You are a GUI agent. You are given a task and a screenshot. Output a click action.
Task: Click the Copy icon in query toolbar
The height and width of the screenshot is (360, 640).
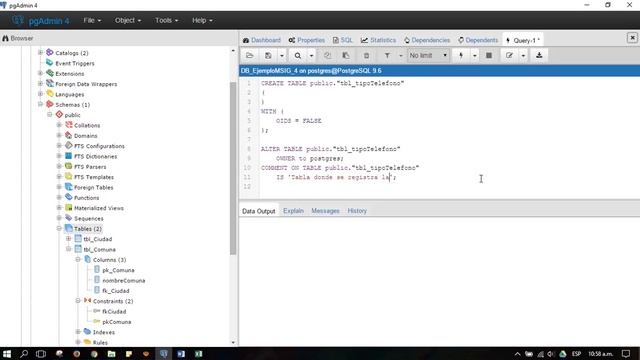327,56
